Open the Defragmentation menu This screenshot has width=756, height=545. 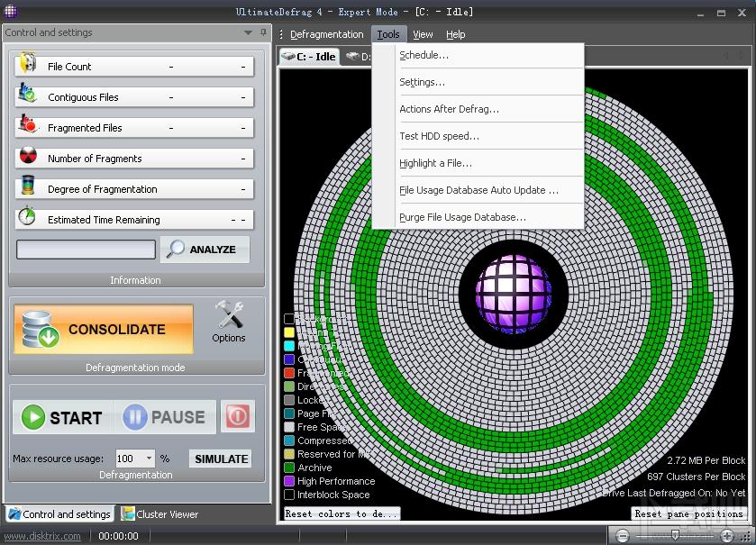pyautogui.click(x=326, y=34)
